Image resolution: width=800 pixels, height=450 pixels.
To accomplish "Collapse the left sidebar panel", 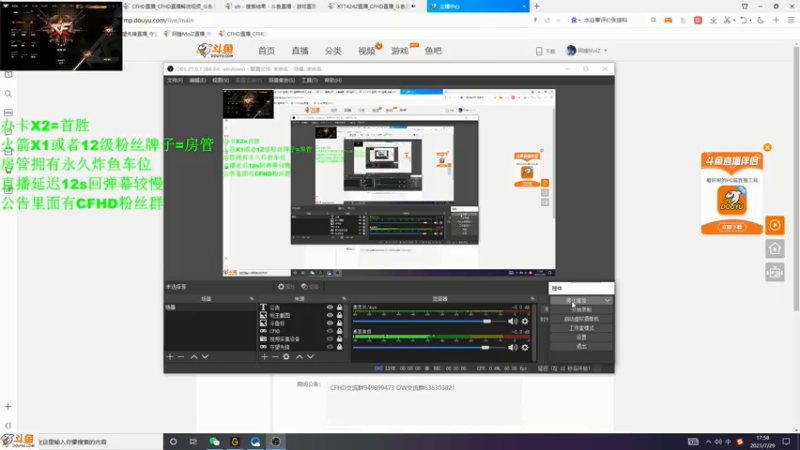I will click(x=8, y=425).
